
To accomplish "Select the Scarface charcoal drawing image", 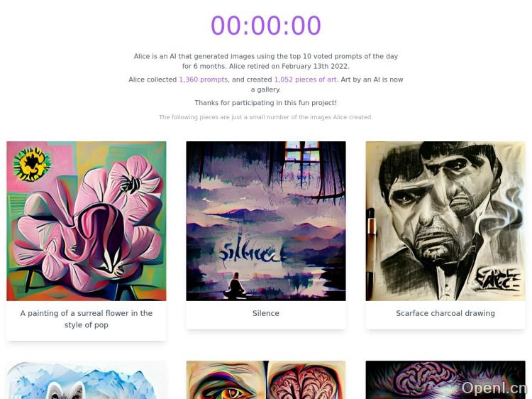I will (445, 221).
